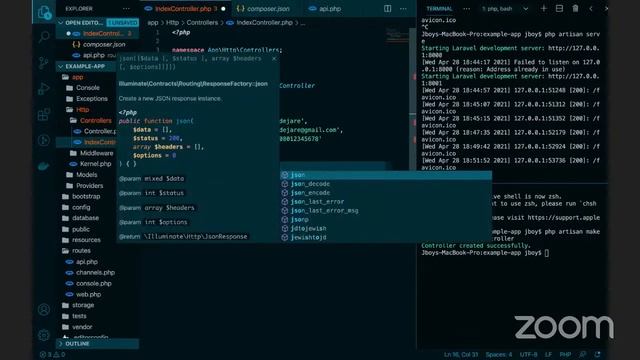Open the Accounts icon in activity bar
The height and width of the screenshot is (360, 640).
tap(44, 309)
